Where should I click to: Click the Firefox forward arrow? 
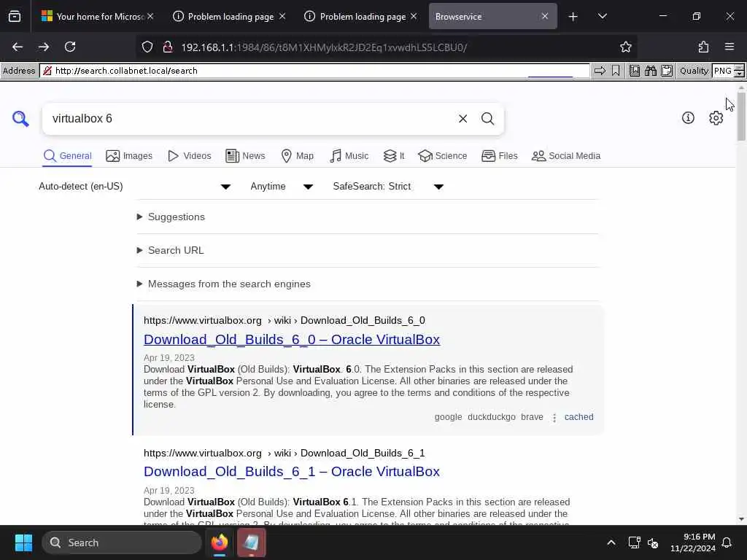pos(44,47)
